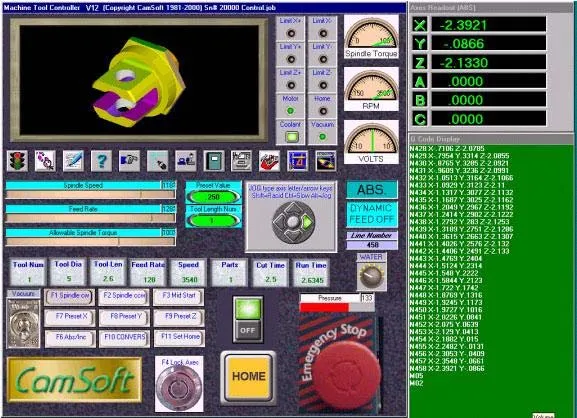Click the traffic light cycle start icon
The image size is (577, 418).
click(17, 161)
